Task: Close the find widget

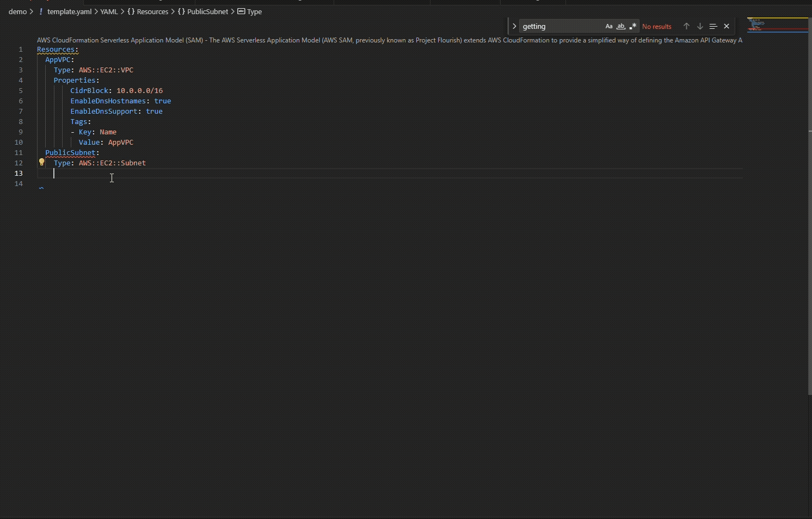Action: pos(726,26)
